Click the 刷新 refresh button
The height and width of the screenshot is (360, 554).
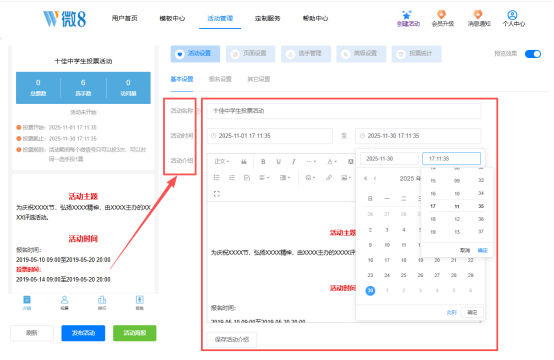(32, 333)
